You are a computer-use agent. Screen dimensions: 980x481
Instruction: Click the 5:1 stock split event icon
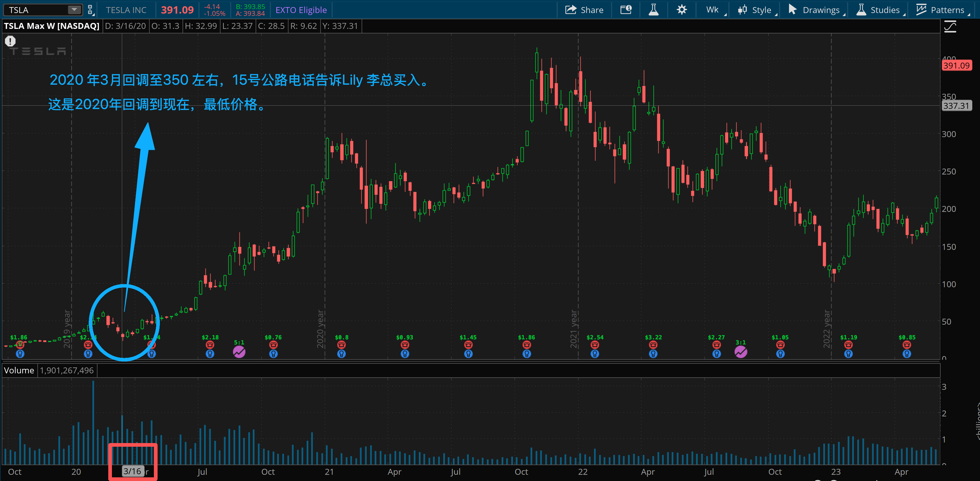click(x=239, y=352)
